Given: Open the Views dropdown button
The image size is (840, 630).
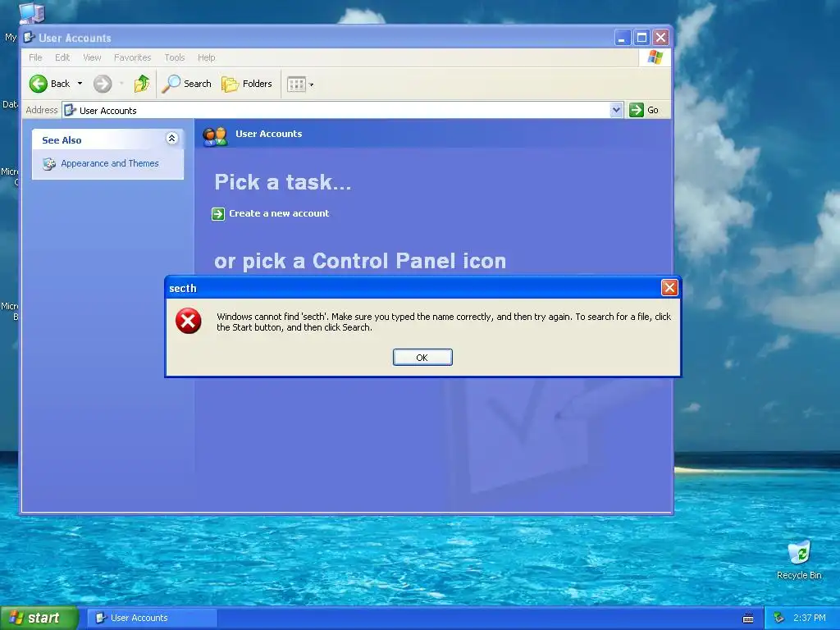Looking at the screenshot, I should tap(300, 84).
